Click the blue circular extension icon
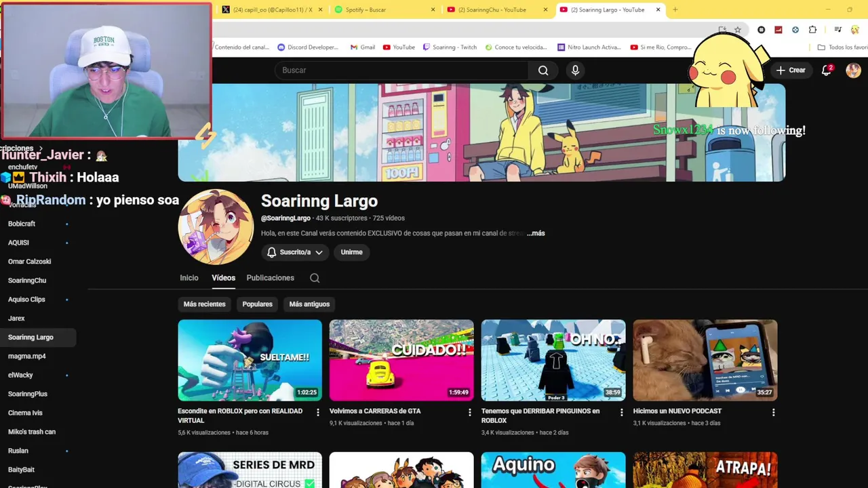This screenshot has height=488, width=868. click(x=795, y=30)
